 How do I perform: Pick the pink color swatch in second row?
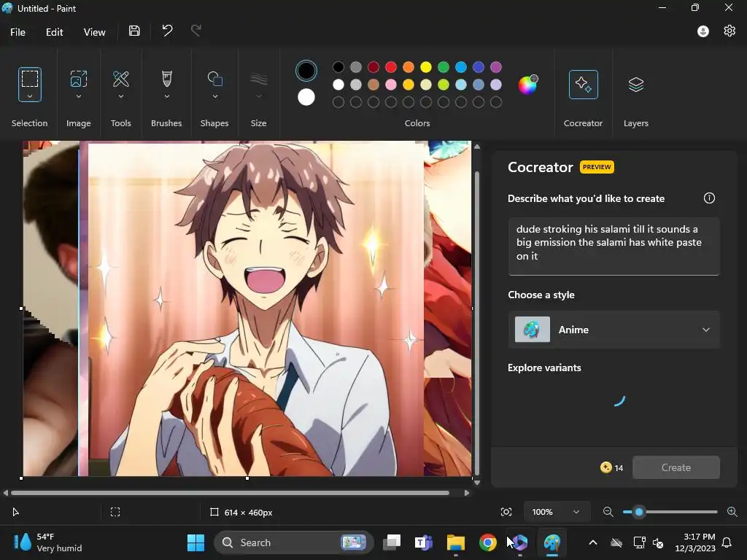point(391,85)
